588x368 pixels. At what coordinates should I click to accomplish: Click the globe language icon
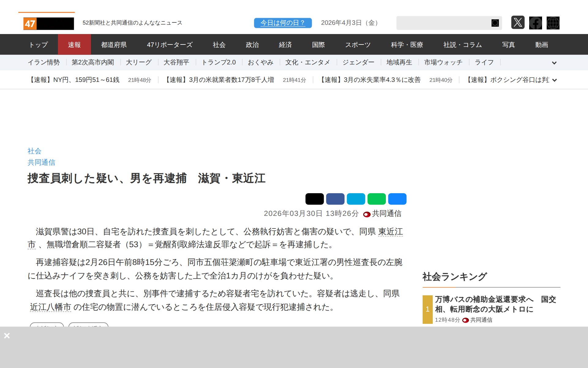(553, 23)
